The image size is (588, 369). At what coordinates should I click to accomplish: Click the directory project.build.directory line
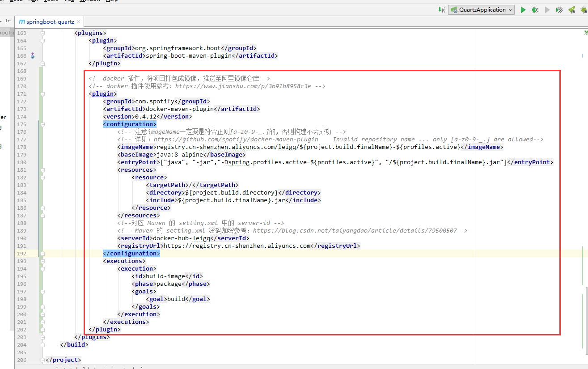point(233,193)
